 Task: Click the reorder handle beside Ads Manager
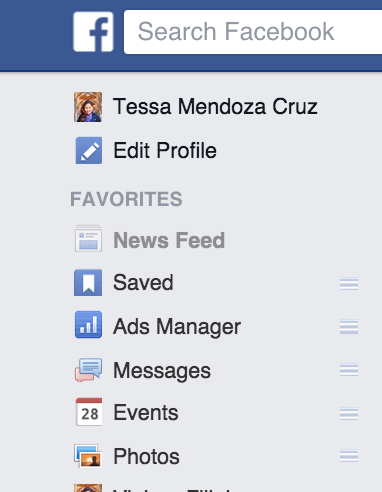(349, 327)
